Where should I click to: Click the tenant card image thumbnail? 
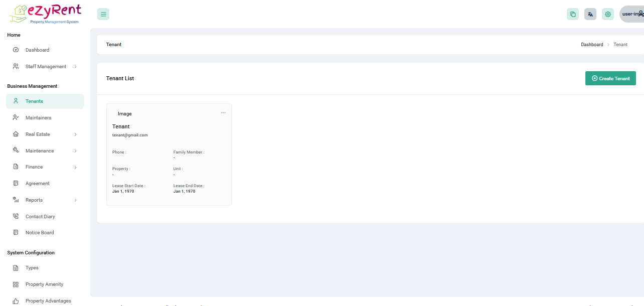tap(124, 114)
